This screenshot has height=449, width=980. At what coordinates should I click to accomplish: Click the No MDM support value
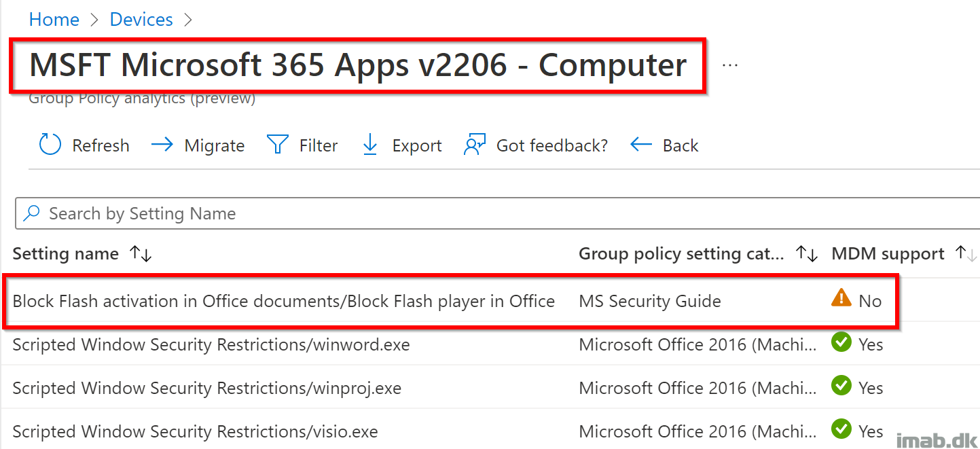click(870, 301)
